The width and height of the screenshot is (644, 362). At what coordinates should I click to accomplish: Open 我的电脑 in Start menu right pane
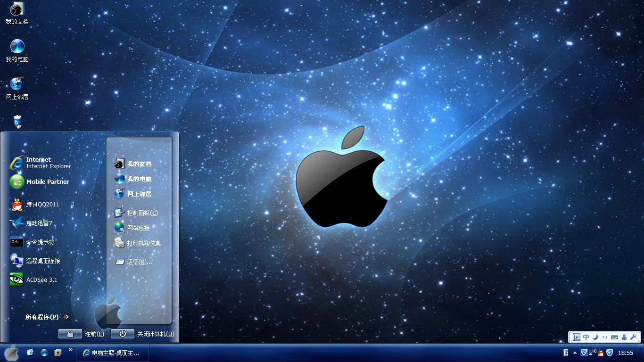click(x=133, y=179)
